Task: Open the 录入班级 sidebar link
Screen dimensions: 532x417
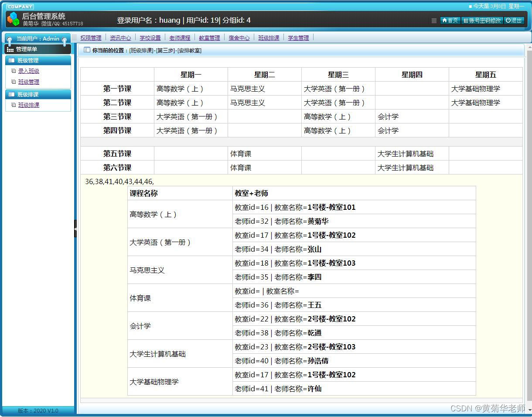Action: coord(28,71)
